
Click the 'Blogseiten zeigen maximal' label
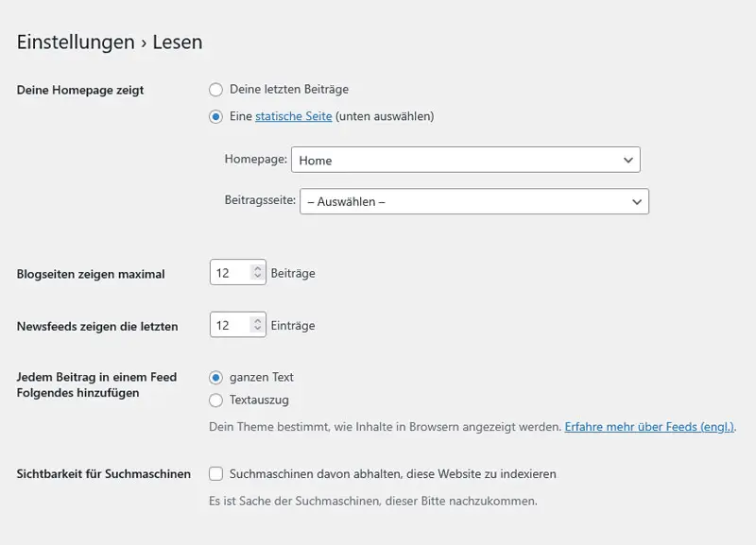(91, 274)
